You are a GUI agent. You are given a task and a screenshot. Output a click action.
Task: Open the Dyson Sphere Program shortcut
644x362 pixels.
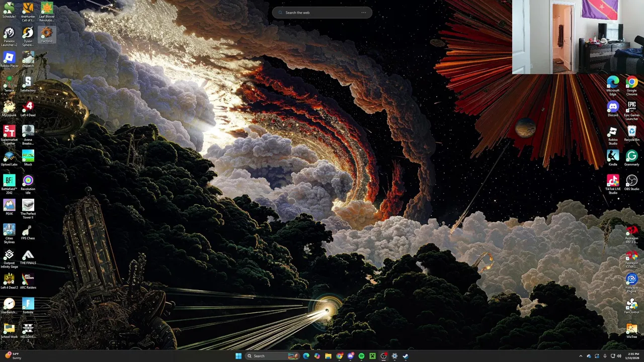(x=28, y=36)
